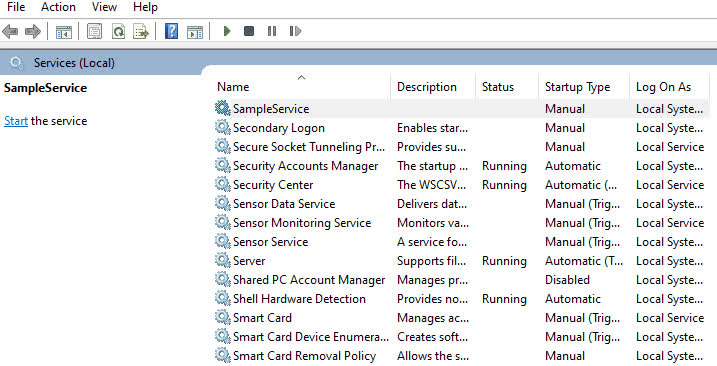Click the gear icon beside Smart Card

click(x=223, y=318)
